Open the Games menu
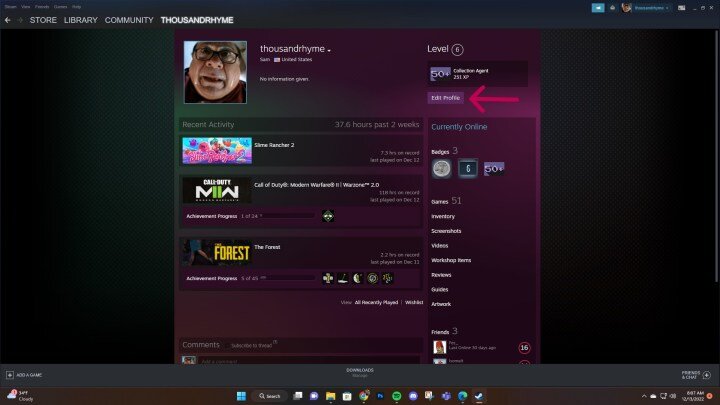Image resolution: width=720 pixels, height=405 pixels. click(60, 7)
